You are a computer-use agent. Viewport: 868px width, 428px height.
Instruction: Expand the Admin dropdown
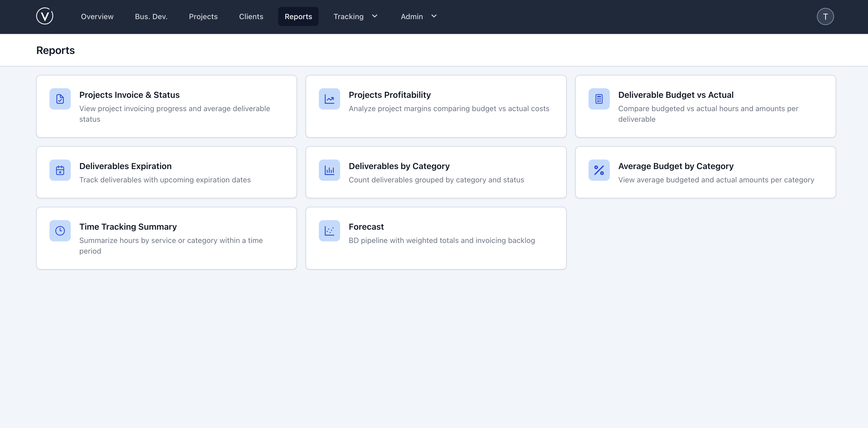coord(418,16)
